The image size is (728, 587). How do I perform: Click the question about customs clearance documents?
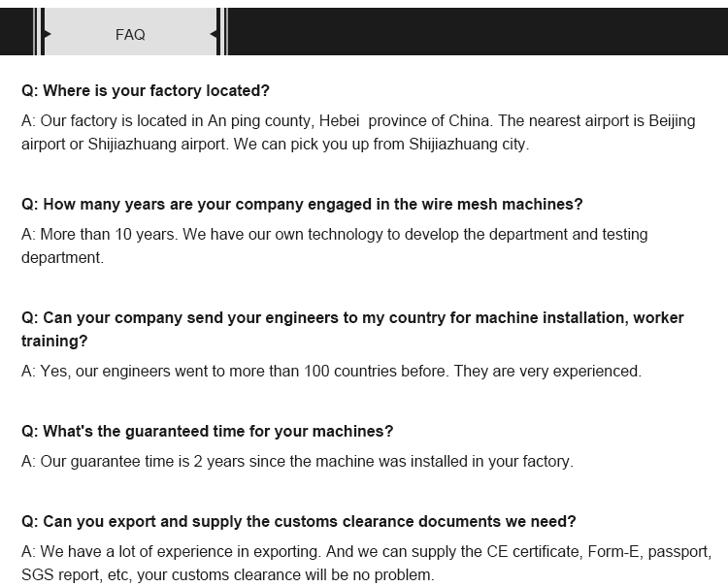point(299,522)
